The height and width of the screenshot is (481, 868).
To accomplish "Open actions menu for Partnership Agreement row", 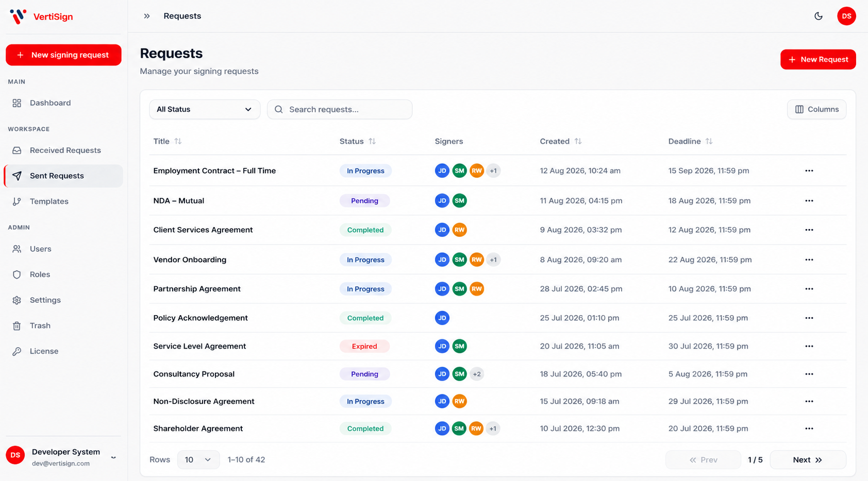I will click(809, 289).
